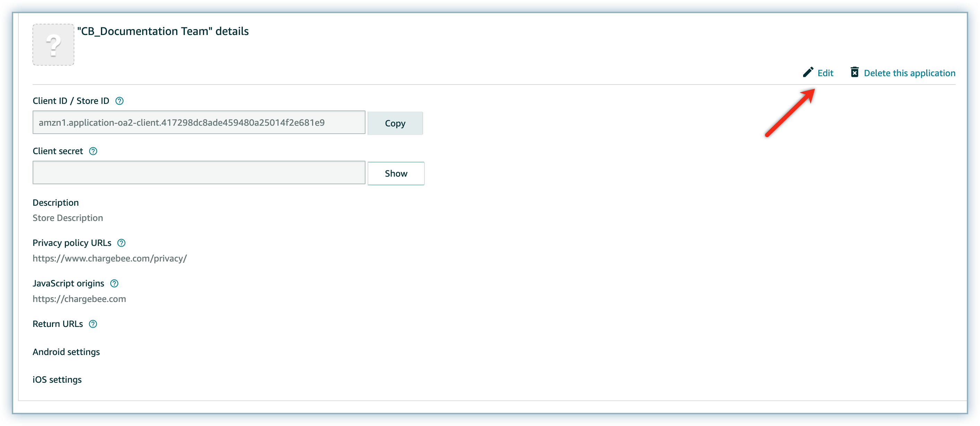Copy the Client ID value
The height and width of the screenshot is (426, 980).
395,123
